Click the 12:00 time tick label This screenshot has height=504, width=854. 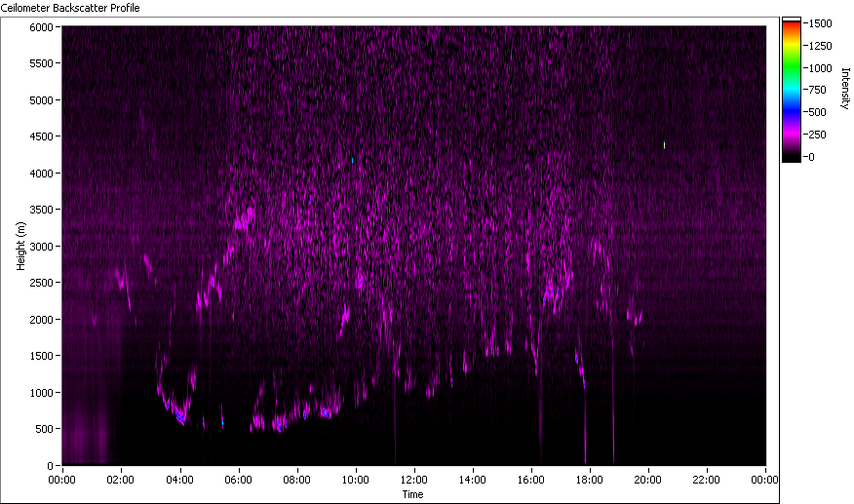click(414, 480)
